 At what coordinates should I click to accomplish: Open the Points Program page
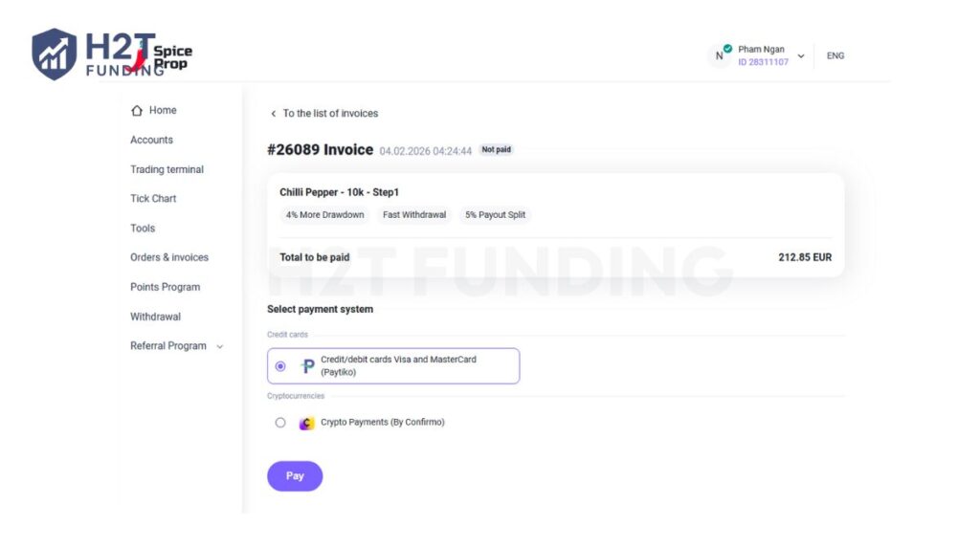(x=165, y=287)
